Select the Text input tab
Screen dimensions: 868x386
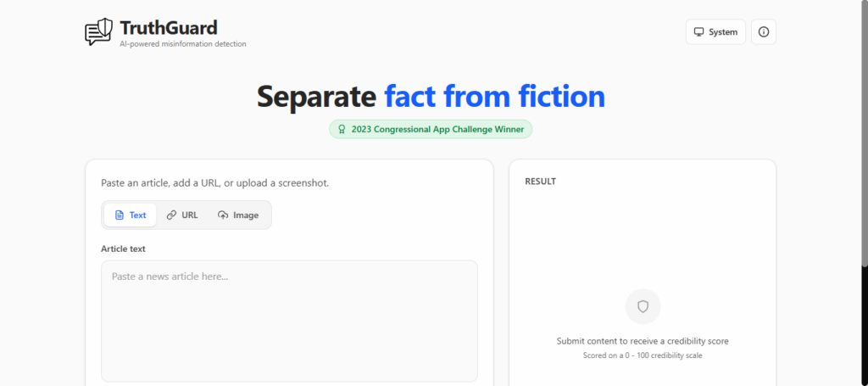click(x=131, y=215)
